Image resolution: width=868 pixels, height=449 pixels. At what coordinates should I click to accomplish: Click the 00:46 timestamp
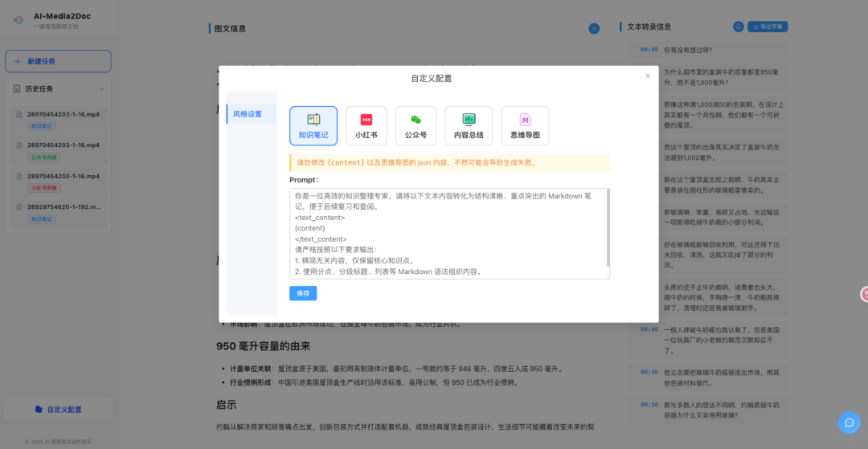(649, 372)
